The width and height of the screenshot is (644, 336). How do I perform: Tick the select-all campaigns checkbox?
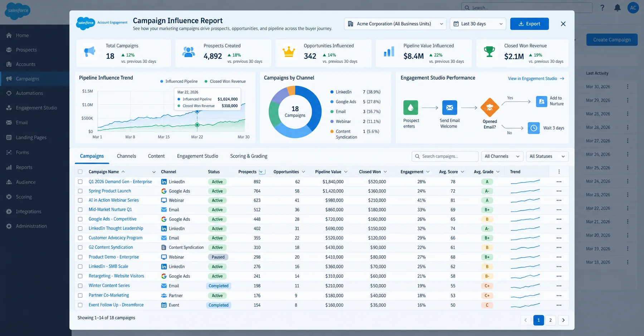[x=80, y=172]
